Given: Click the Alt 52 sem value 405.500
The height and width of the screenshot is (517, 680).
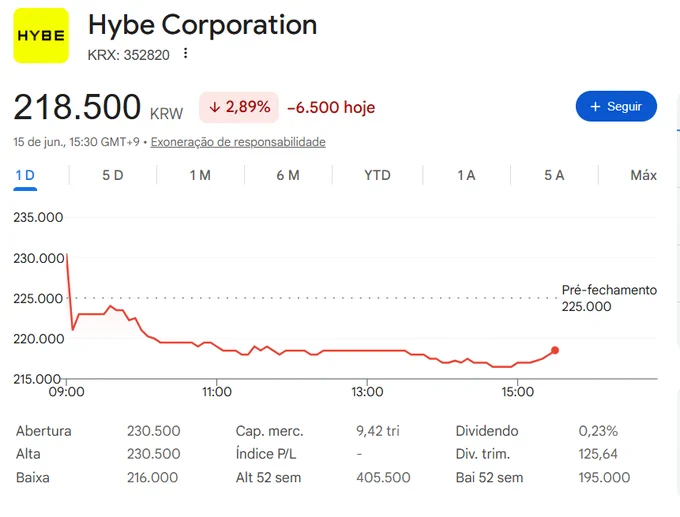Looking at the screenshot, I should tap(383, 478).
